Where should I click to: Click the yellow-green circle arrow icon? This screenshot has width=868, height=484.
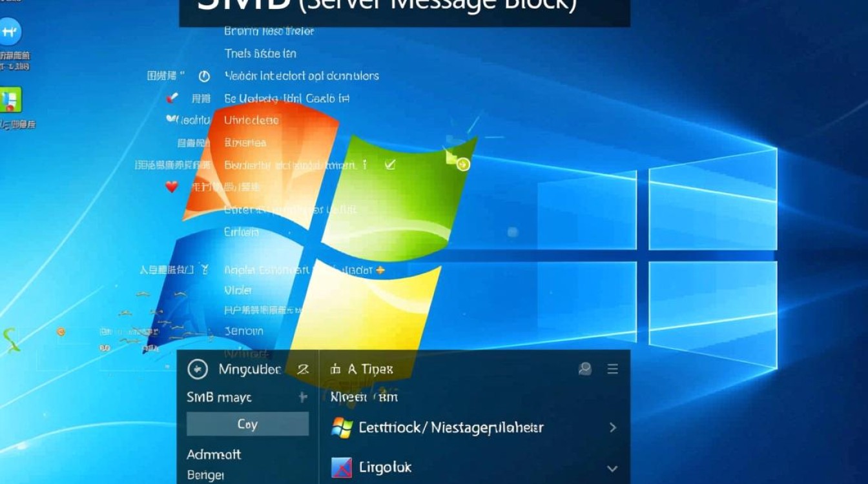[462, 165]
